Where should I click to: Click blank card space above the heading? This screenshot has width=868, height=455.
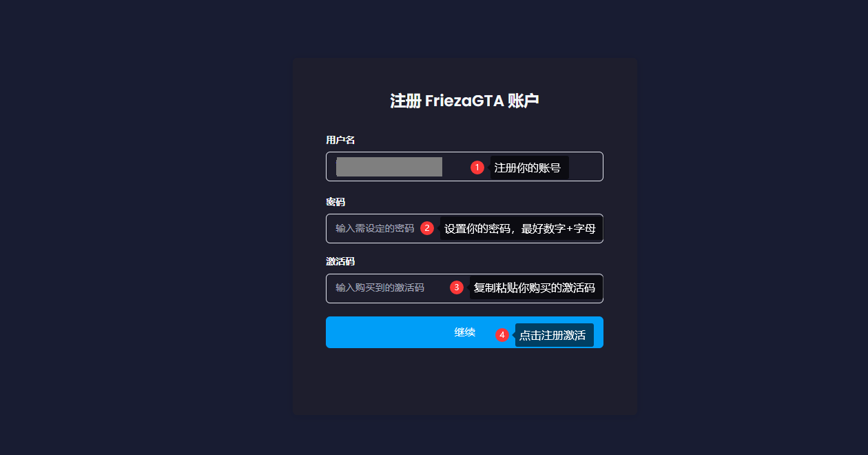(464, 72)
